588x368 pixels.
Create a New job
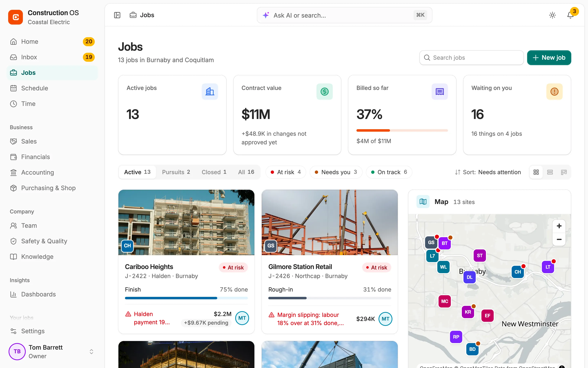point(549,58)
